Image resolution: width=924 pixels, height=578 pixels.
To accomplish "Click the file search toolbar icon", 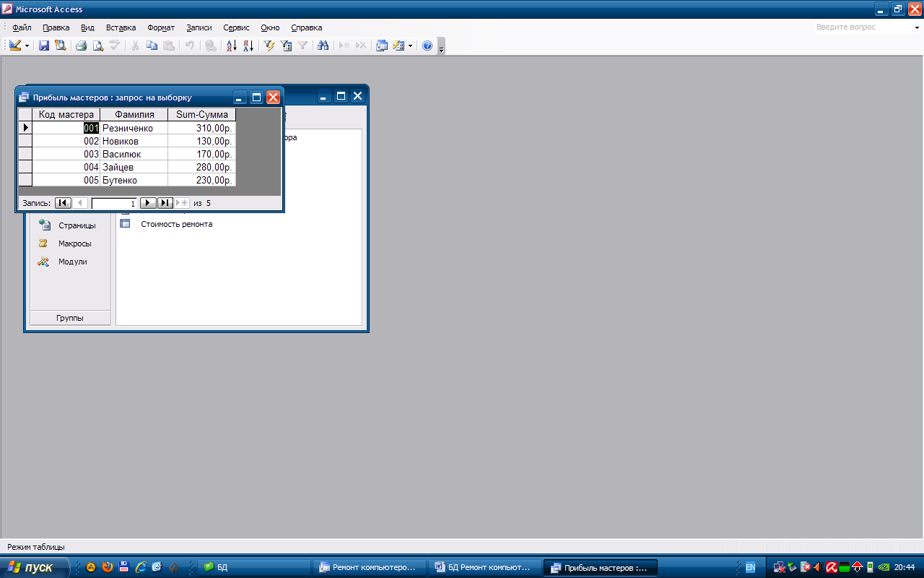I will click(60, 46).
